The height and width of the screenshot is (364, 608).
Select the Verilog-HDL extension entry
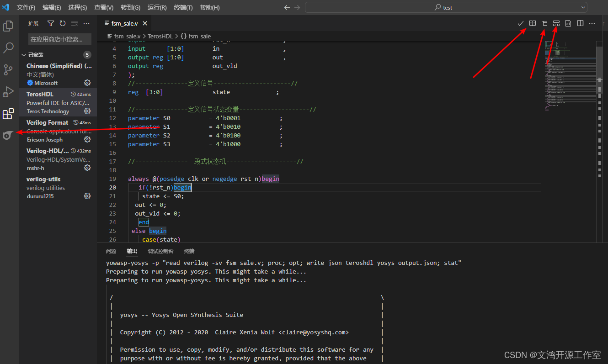[x=58, y=159]
